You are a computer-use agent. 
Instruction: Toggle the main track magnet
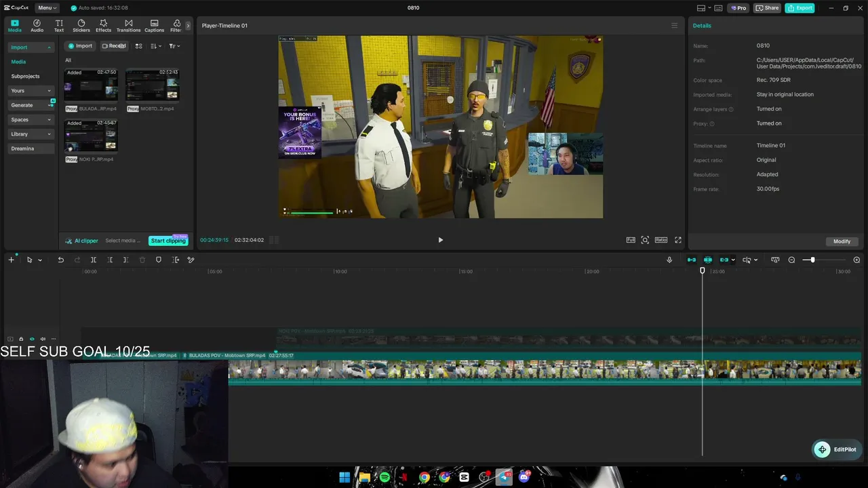tap(692, 260)
